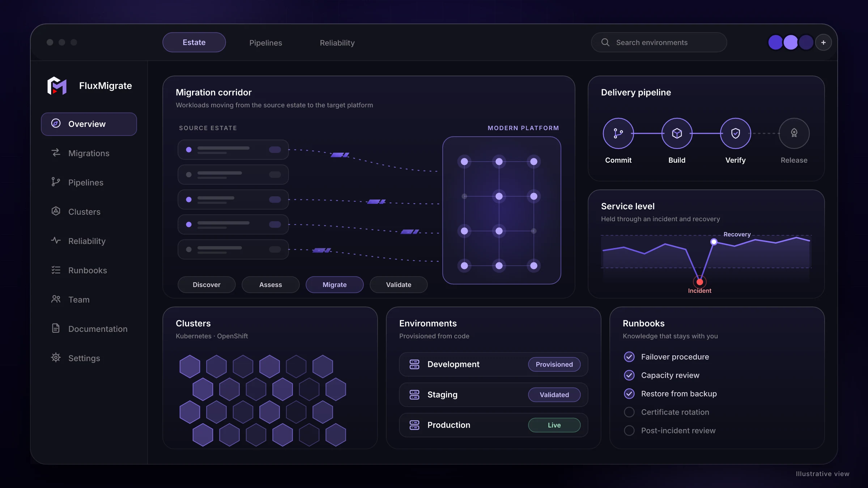868x488 pixels.
Task: Click the Live status badge
Action: click(554, 425)
